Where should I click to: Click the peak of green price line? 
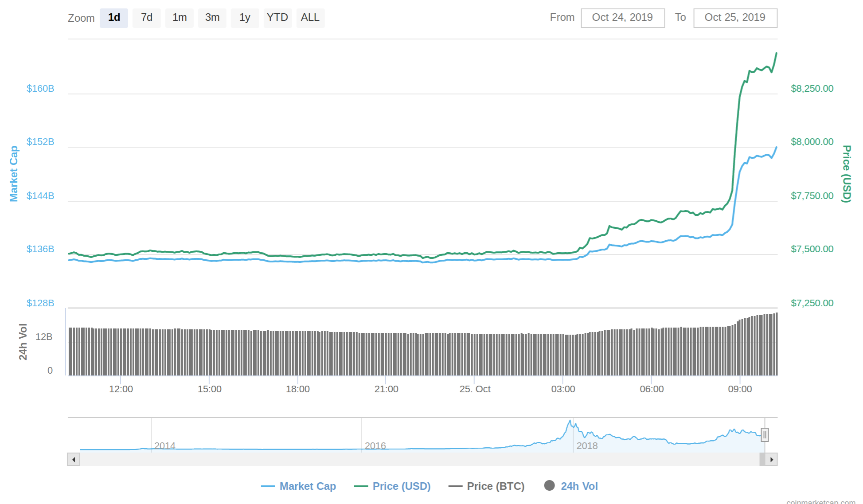[776, 54]
